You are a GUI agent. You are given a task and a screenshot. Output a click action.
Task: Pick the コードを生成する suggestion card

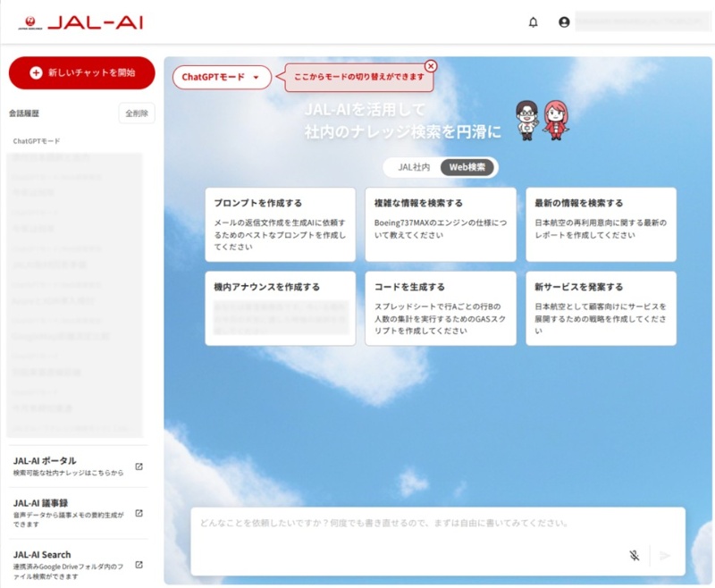[440, 308]
